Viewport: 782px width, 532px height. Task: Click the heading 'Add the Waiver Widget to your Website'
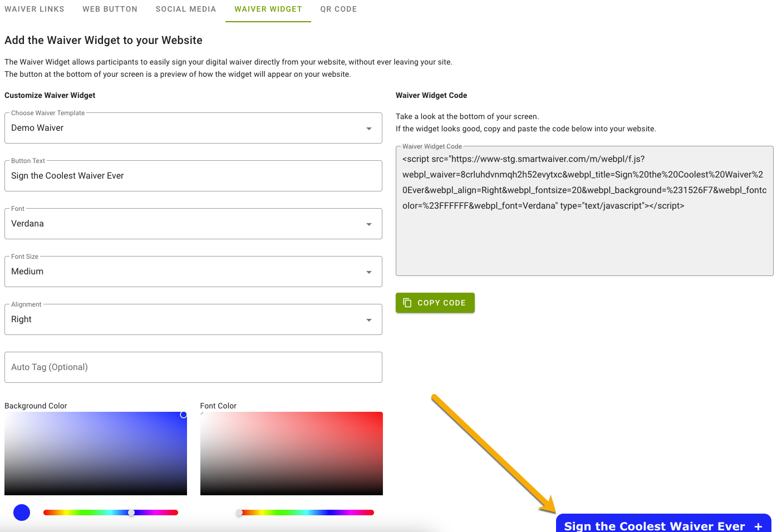[x=104, y=40]
